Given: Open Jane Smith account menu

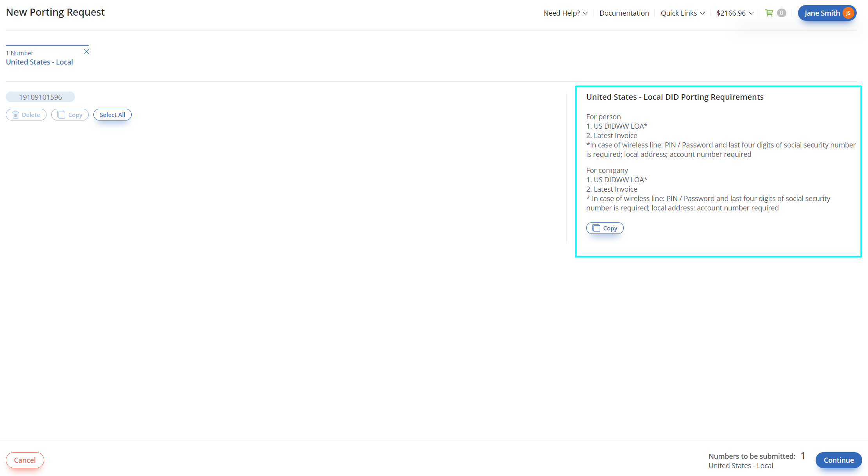Looking at the screenshot, I should point(827,13).
